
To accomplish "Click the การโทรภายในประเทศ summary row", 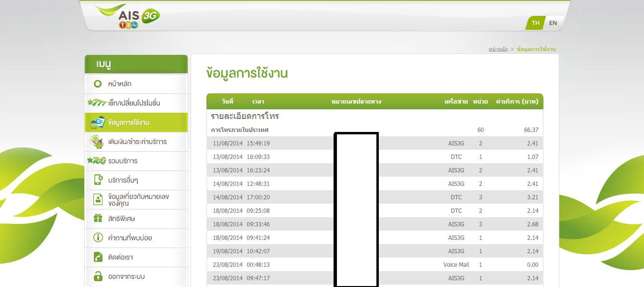I will [375, 130].
